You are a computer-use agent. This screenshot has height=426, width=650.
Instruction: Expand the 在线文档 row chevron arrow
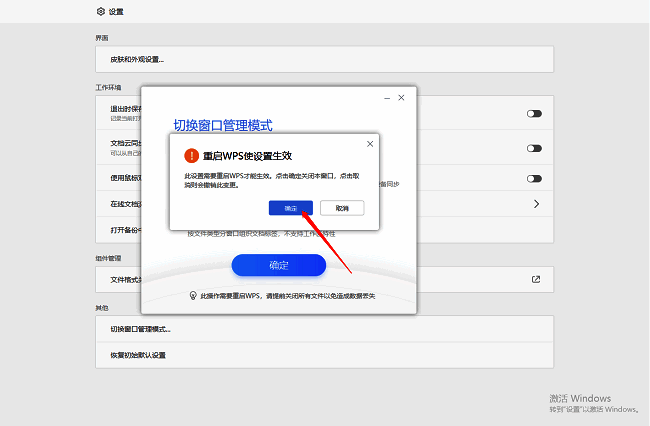pos(536,204)
